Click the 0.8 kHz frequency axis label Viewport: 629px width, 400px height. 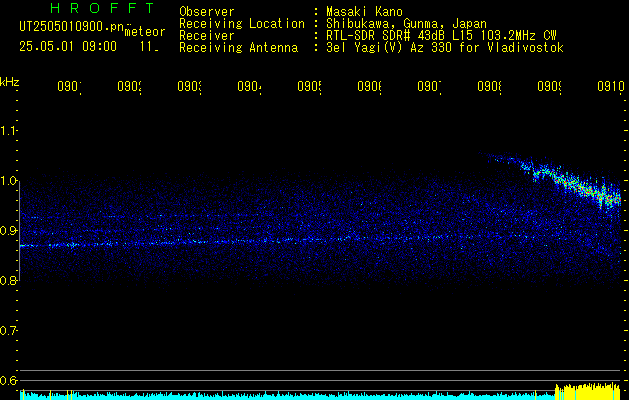(8, 280)
